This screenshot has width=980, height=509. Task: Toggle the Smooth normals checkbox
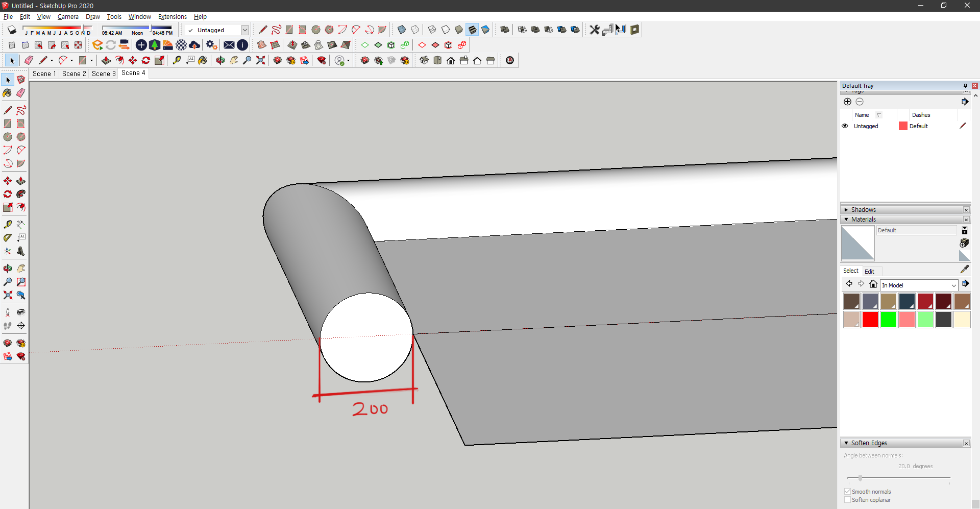coord(847,492)
